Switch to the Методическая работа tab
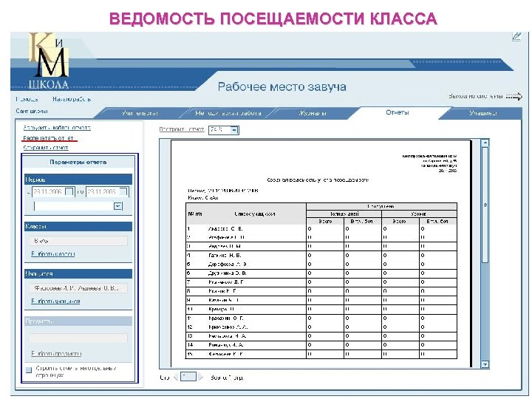The width and height of the screenshot is (532, 399). (x=228, y=113)
